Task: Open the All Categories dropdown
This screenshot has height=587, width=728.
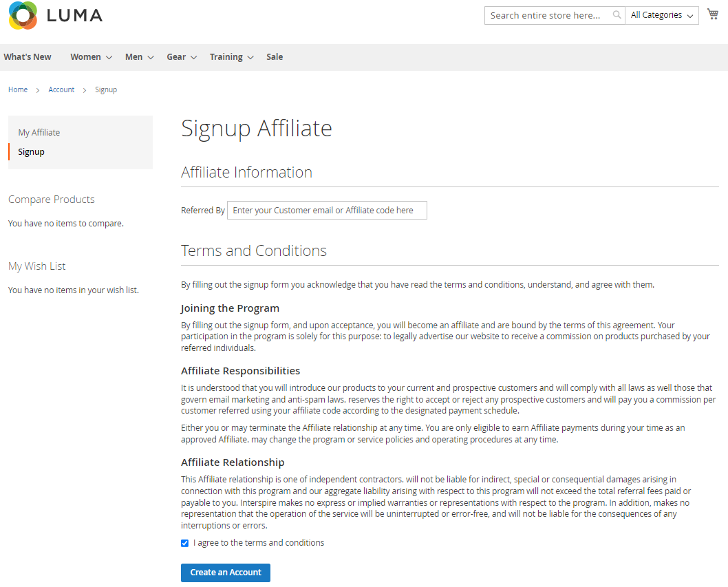Action: 661,15
